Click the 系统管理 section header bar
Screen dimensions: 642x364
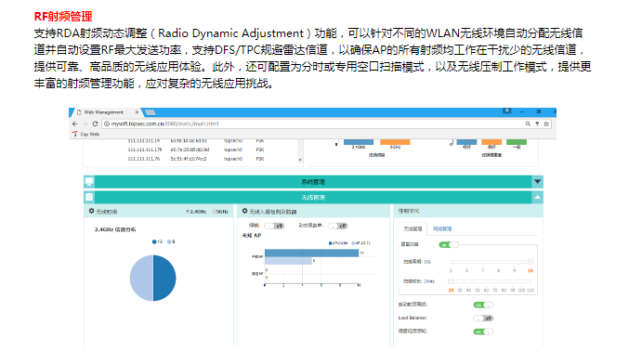(x=313, y=182)
